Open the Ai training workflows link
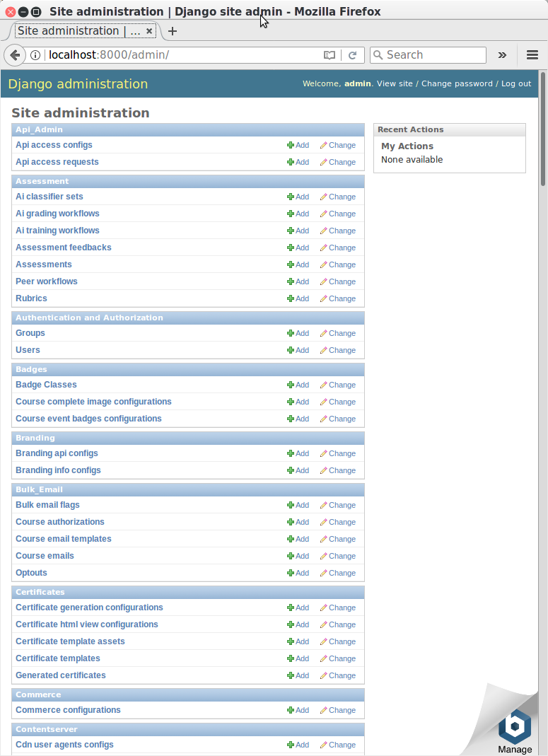 57,230
